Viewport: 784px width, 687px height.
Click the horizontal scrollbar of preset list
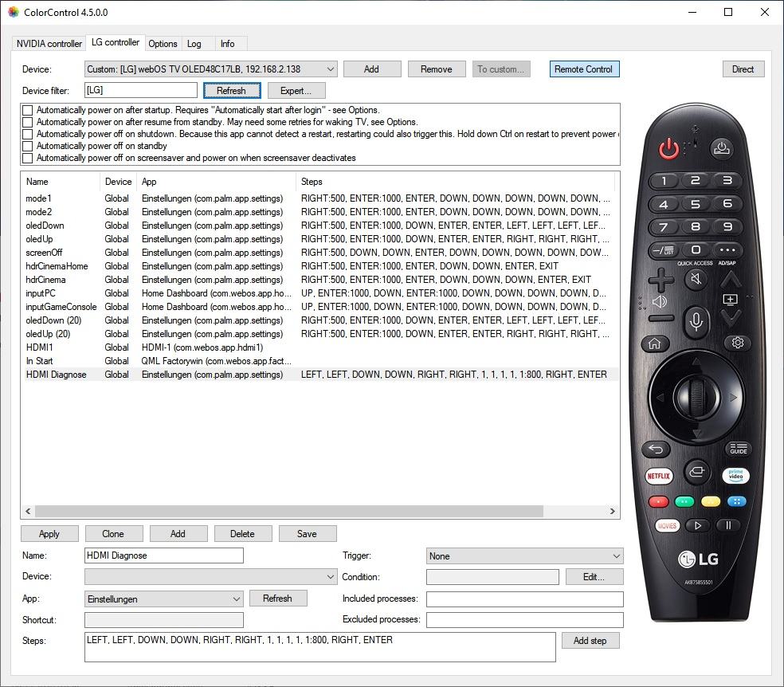tap(289, 511)
